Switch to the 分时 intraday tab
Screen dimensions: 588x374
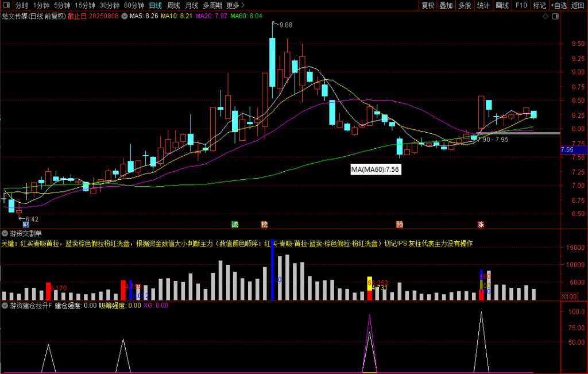tap(21, 5)
